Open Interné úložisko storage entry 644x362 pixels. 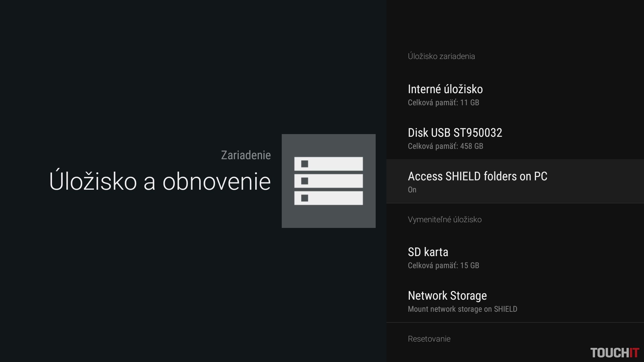tap(445, 89)
